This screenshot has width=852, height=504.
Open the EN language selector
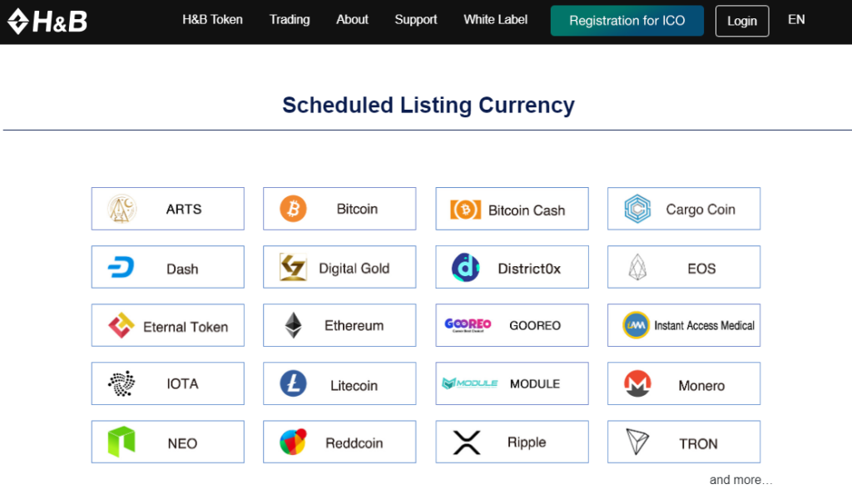coord(796,20)
